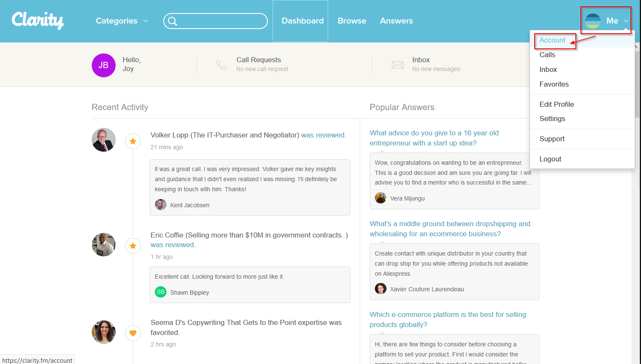641x364 pixels.
Task: Click 'No new messages' text
Action: coord(436,69)
